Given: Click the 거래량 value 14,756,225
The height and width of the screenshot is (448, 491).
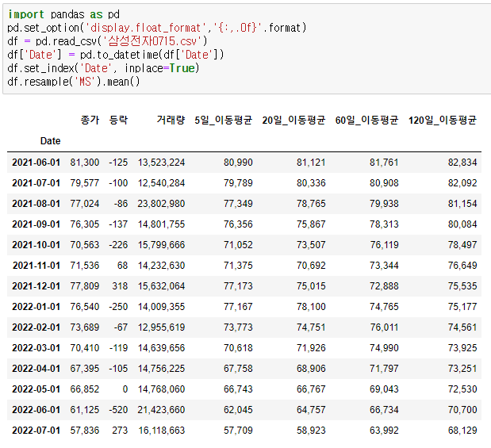Looking at the screenshot, I should point(161,369).
